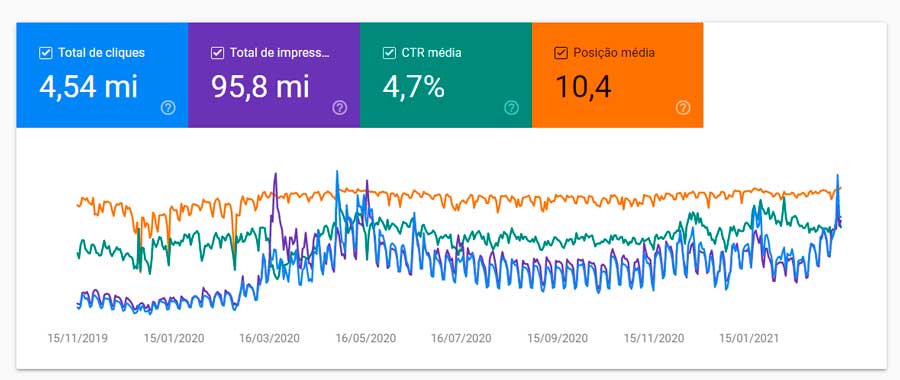Click the 15/01/2021 axis date
The height and width of the screenshot is (380, 900).
click(750, 338)
